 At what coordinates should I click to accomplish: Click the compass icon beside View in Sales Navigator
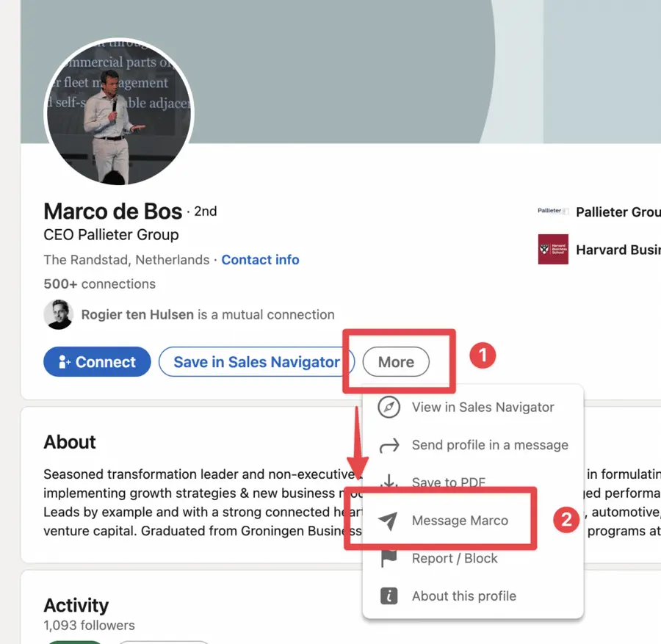[x=389, y=408]
